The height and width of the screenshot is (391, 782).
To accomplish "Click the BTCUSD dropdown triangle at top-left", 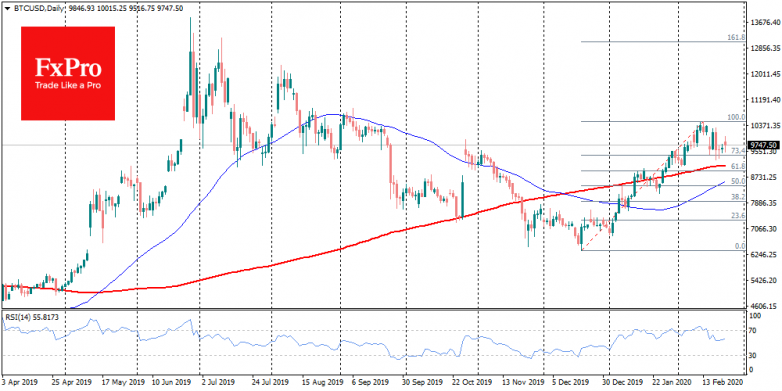I will [5, 8].
